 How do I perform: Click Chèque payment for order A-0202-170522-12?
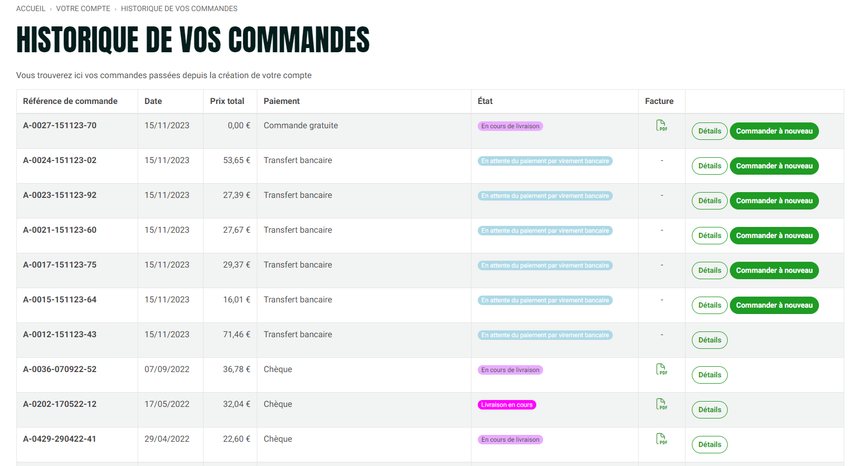point(278,404)
